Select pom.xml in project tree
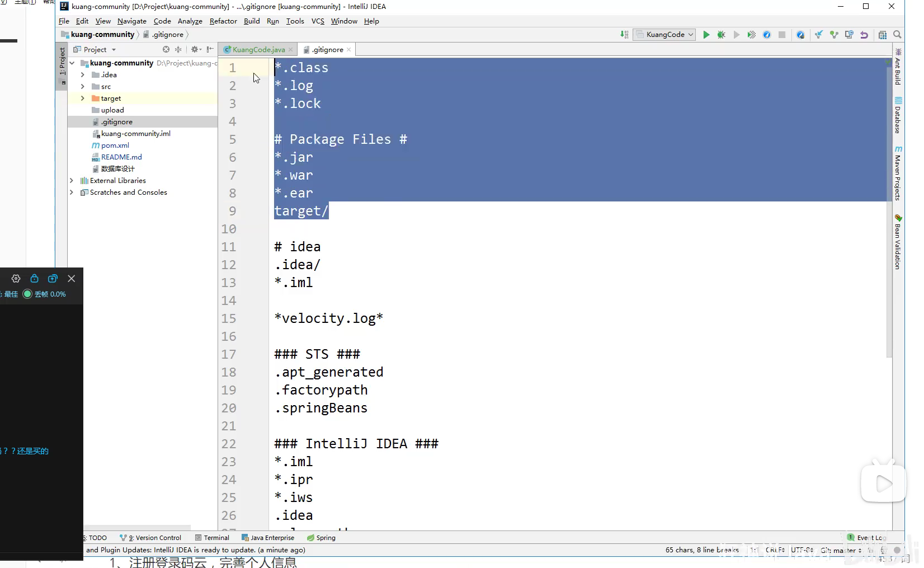This screenshot has height=568, width=924. [x=115, y=145]
